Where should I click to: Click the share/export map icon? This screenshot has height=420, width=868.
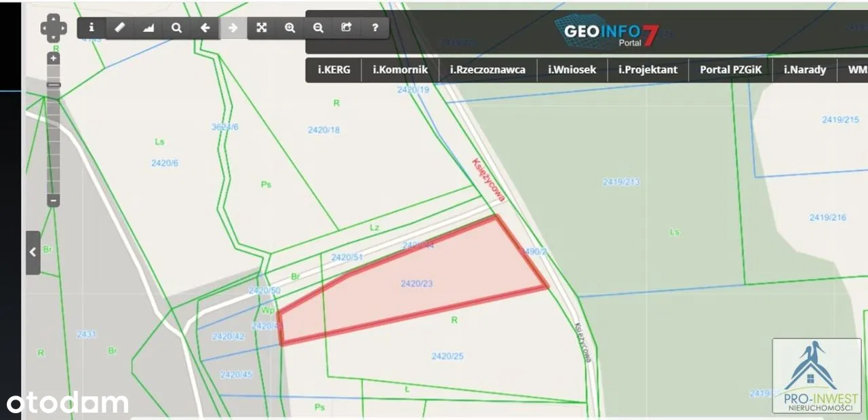pos(347,28)
